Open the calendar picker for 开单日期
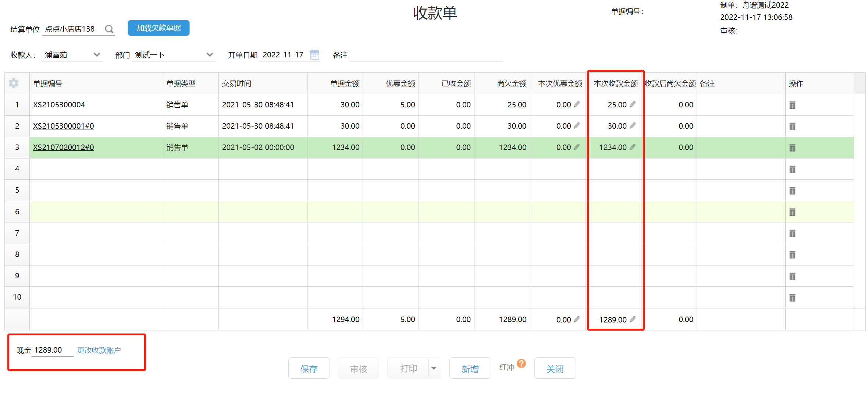 (314, 55)
